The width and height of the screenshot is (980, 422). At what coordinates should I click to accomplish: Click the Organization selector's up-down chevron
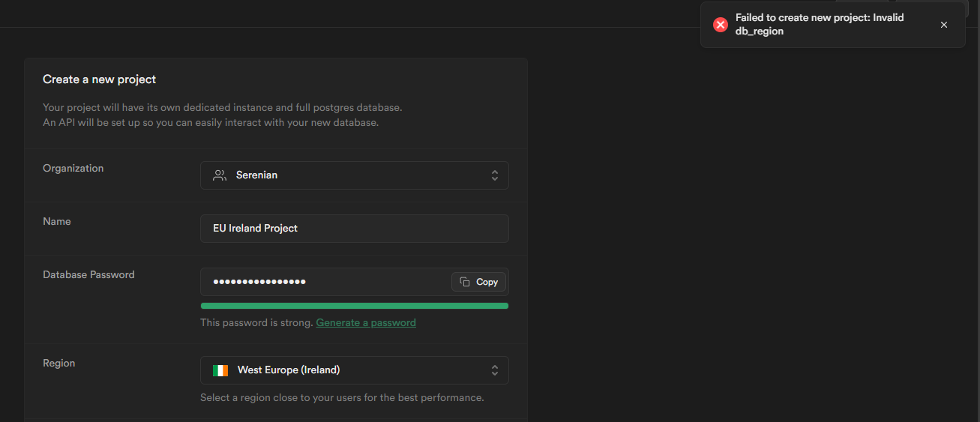pyautogui.click(x=495, y=175)
